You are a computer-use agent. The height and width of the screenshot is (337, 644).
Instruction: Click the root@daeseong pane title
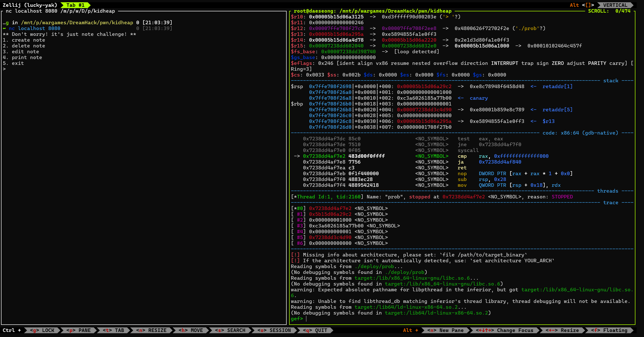(372, 11)
